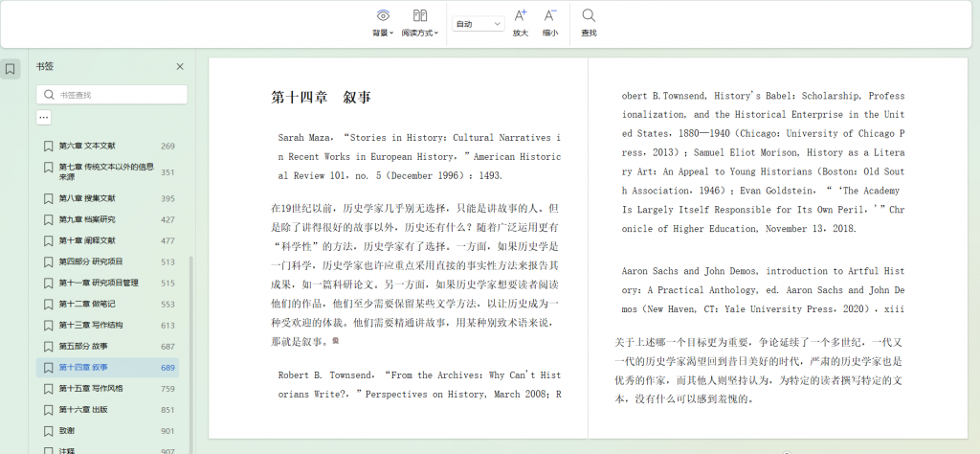This screenshot has height=454, width=980.
Task: Open the 背景 background eye icon
Action: click(x=383, y=15)
